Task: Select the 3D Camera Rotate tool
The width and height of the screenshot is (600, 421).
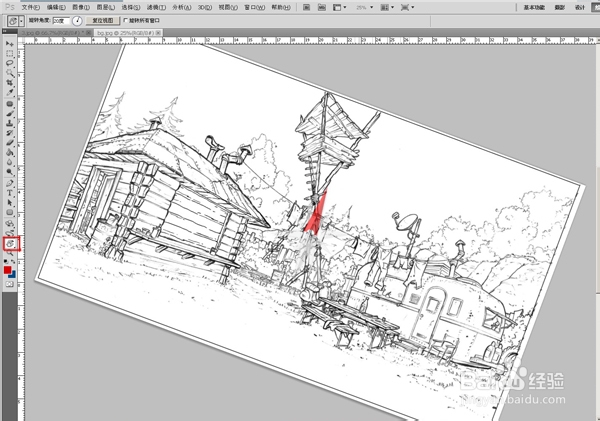Action: (10, 232)
